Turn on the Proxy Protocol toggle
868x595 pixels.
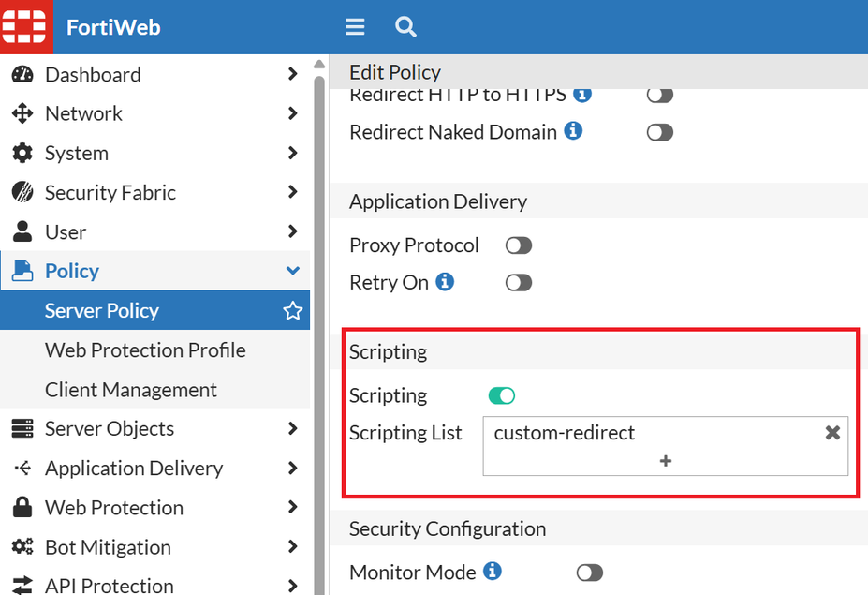519,245
